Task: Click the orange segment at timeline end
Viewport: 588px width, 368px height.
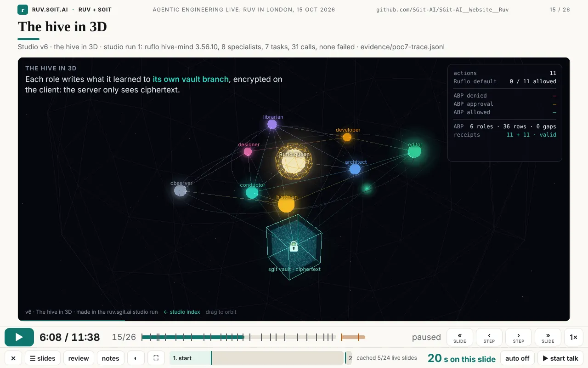Action: (x=353, y=337)
